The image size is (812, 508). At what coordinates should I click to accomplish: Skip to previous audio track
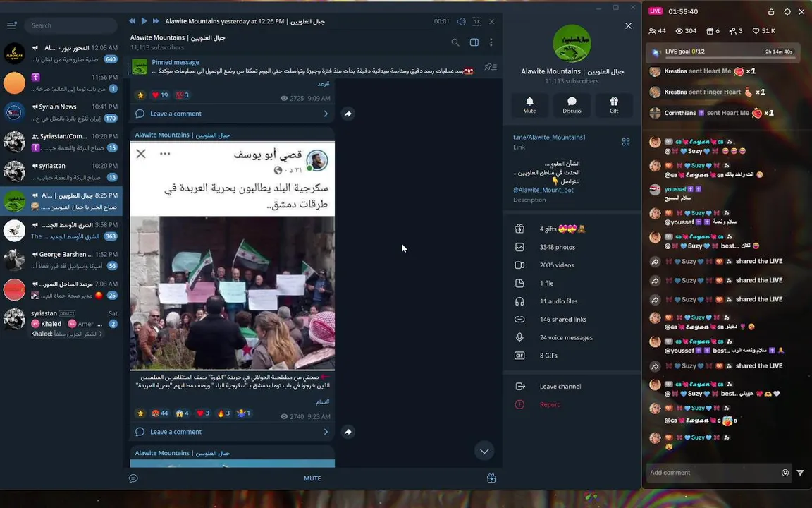132,21
